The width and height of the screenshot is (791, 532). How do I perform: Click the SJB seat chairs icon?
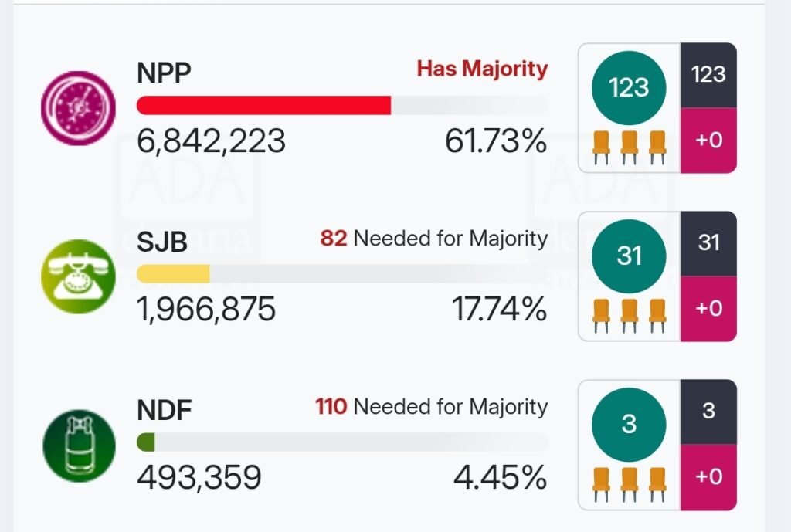tap(629, 314)
